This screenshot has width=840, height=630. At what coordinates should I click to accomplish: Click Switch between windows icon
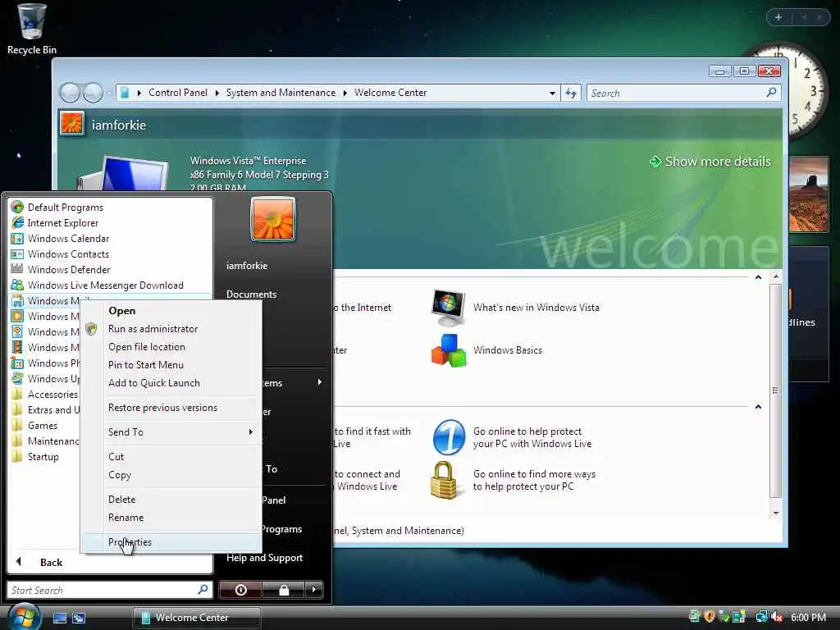tap(79, 618)
